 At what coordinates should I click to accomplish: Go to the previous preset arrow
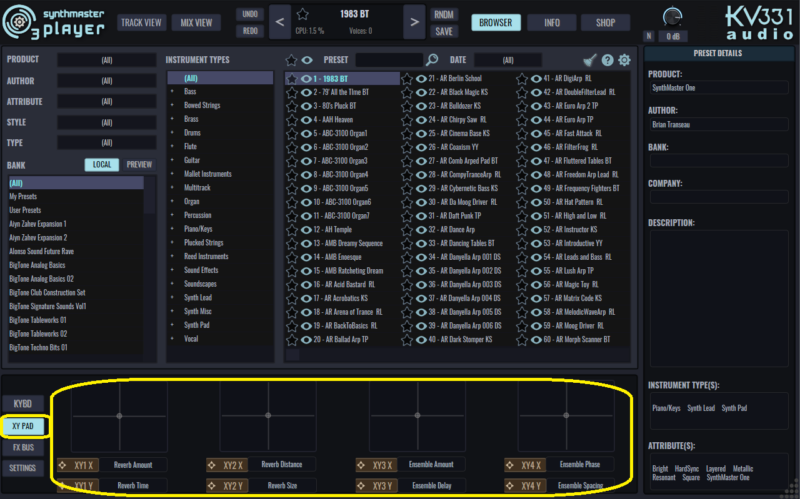click(281, 22)
